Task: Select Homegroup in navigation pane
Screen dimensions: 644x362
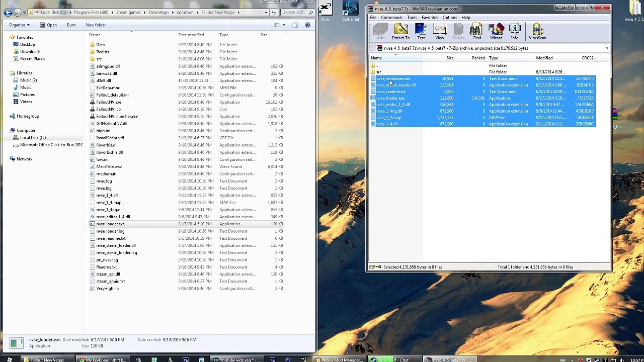Action: pos(27,116)
